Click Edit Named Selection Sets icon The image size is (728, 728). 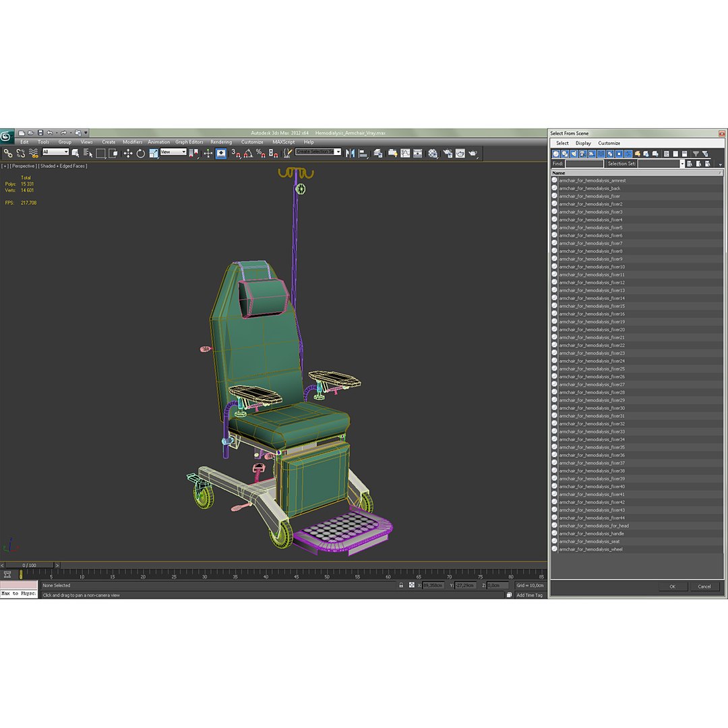tap(288, 153)
